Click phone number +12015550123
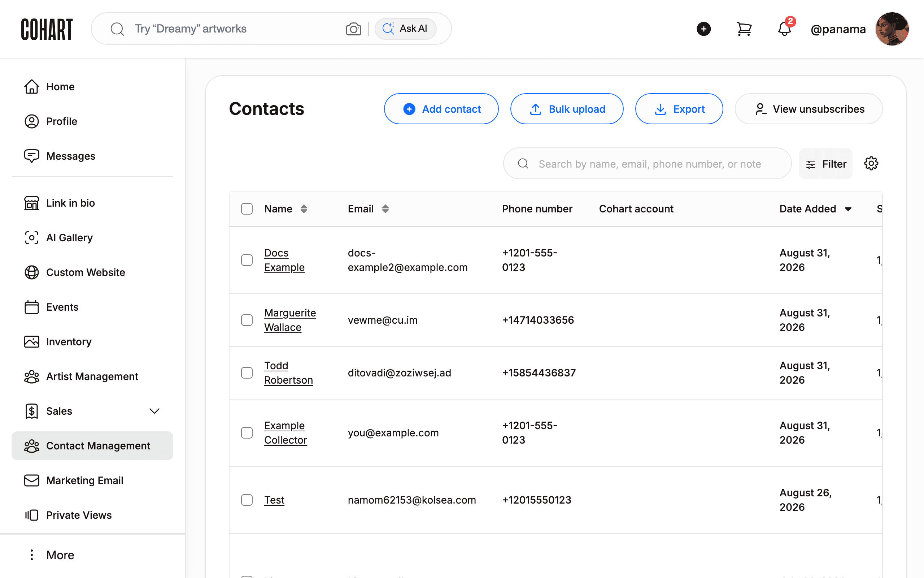Image resolution: width=924 pixels, height=578 pixels. pos(536,500)
